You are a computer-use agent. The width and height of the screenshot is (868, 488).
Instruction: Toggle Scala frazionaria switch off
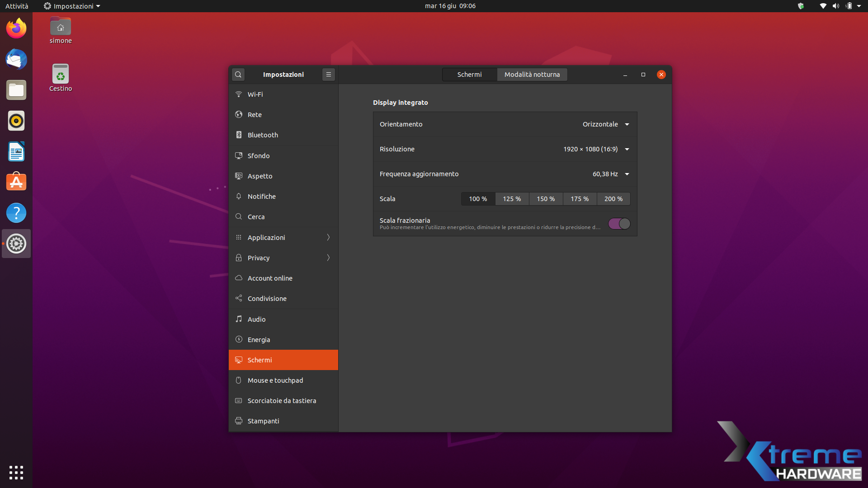point(619,224)
